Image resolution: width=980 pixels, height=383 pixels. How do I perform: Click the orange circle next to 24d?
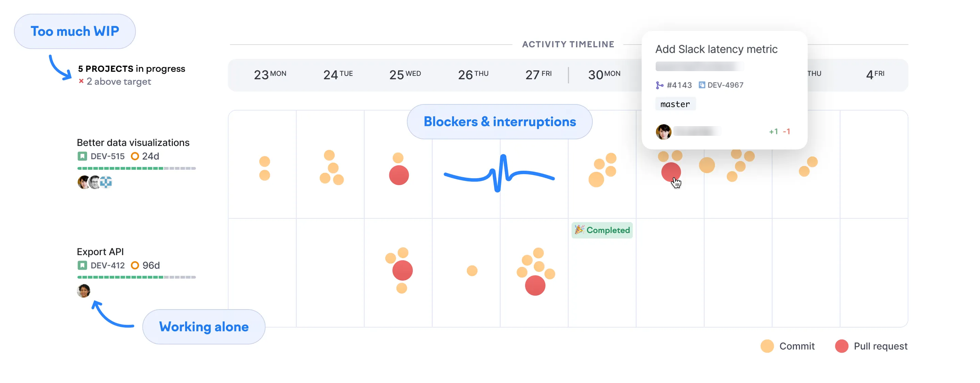point(135,156)
